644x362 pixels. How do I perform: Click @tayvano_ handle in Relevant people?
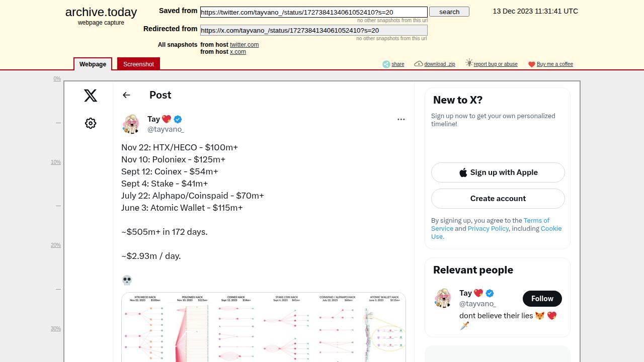[477, 304]
